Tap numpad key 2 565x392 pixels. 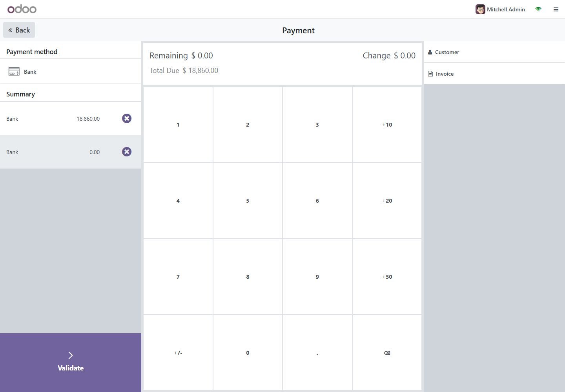pos(248,125)
